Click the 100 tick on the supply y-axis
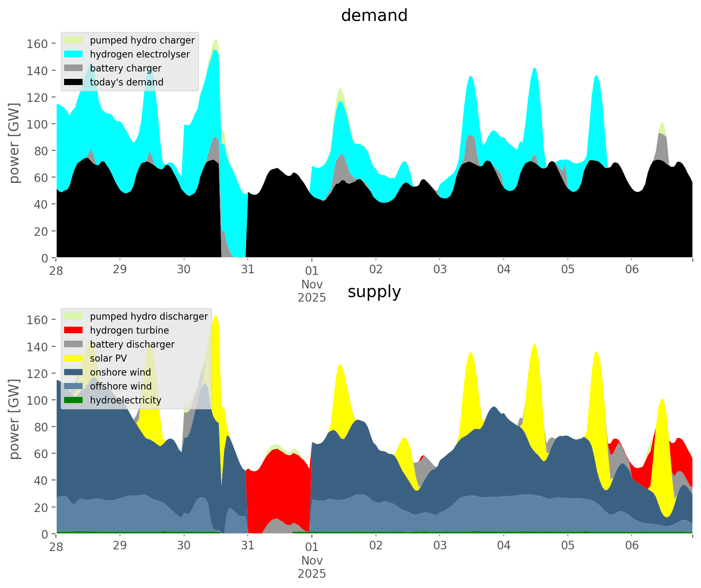 tap(37, 400)
